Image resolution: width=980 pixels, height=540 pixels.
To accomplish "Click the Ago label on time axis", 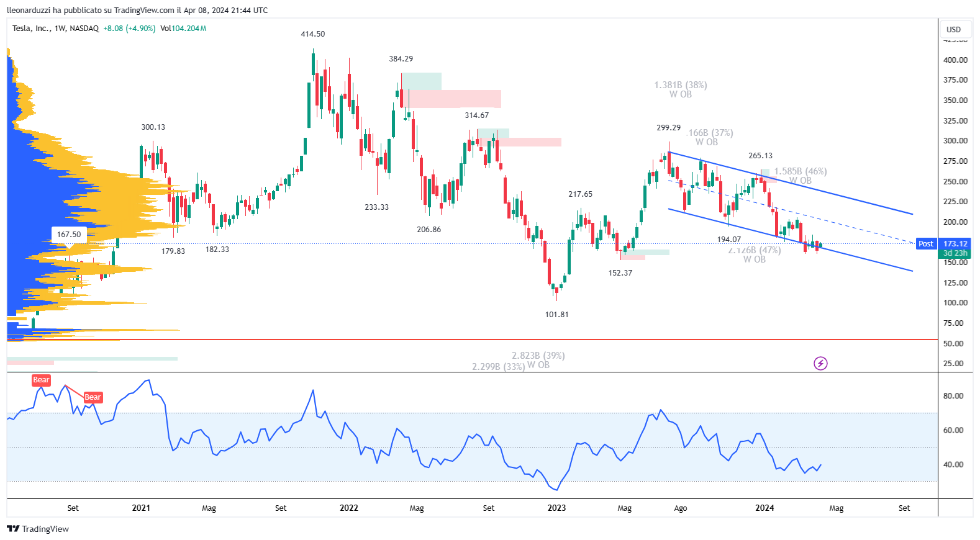I will coord(681,508).
